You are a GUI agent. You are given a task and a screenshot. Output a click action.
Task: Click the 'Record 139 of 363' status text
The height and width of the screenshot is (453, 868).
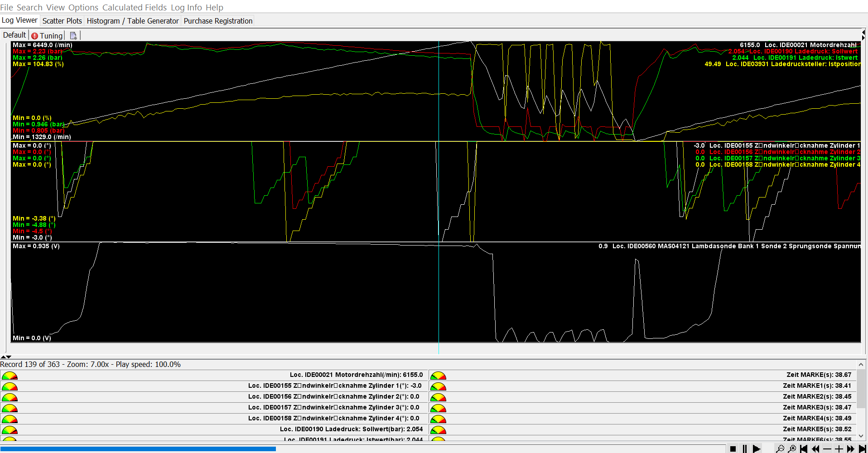pos(30,364)
